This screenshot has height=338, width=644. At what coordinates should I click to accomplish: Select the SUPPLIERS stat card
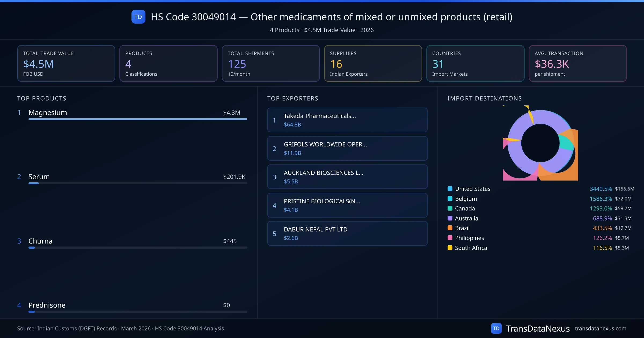tap(373, 63)
